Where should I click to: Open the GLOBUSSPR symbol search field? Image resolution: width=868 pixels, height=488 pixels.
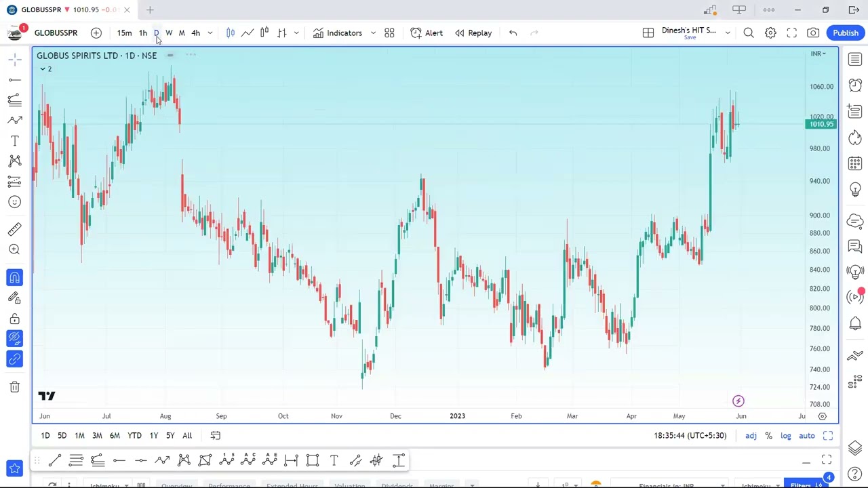click(56, 33)
